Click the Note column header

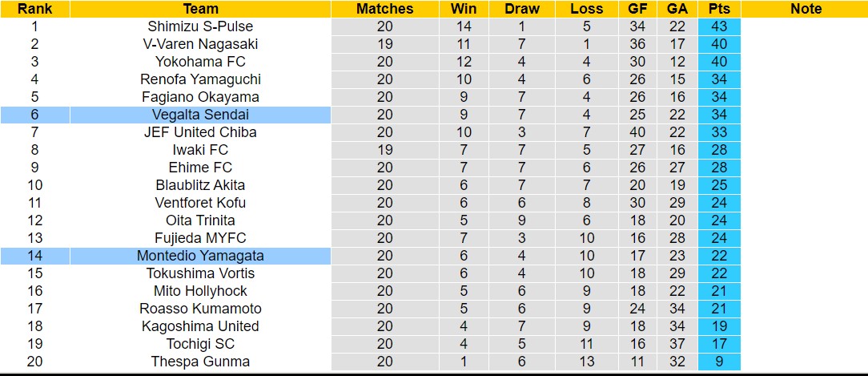806,9
